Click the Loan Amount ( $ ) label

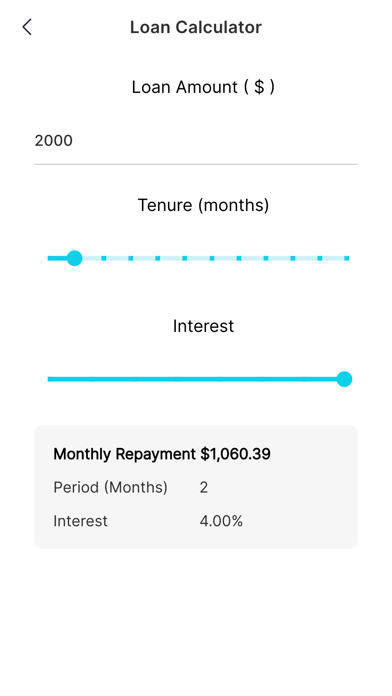(203, 87)
